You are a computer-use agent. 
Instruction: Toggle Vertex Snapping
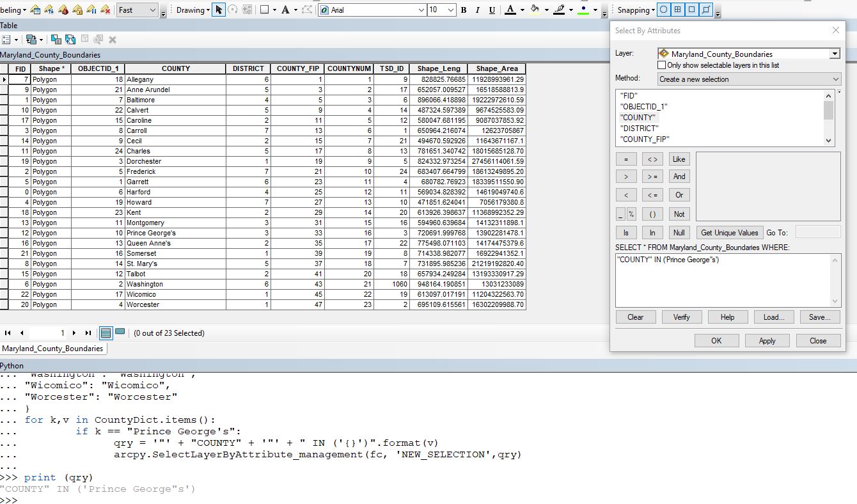click(x=692, y=10)
